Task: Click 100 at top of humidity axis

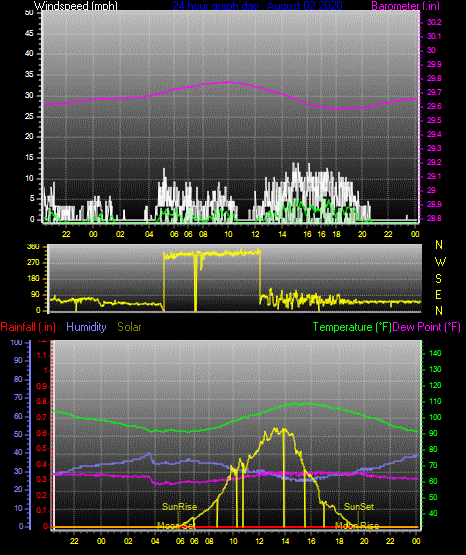Action: click(x=16, y=342)
